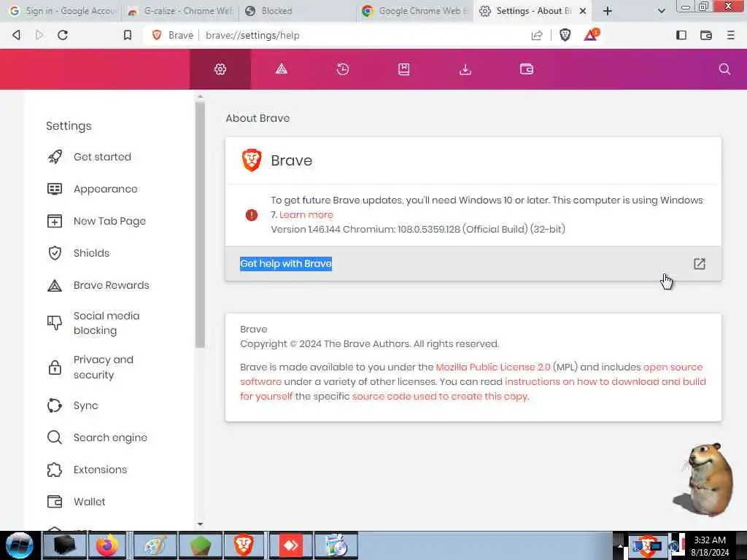Click the Version 1.46.144 Chromium text

(418, 230)
